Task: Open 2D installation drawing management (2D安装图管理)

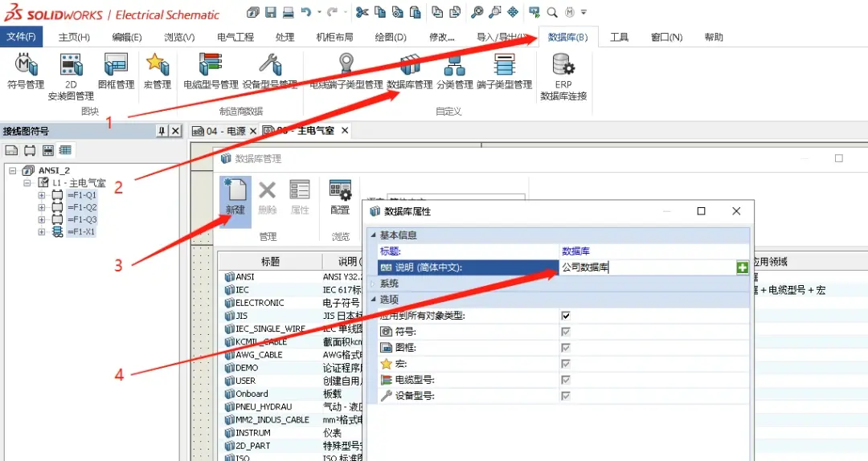Action: click(71, 77)
